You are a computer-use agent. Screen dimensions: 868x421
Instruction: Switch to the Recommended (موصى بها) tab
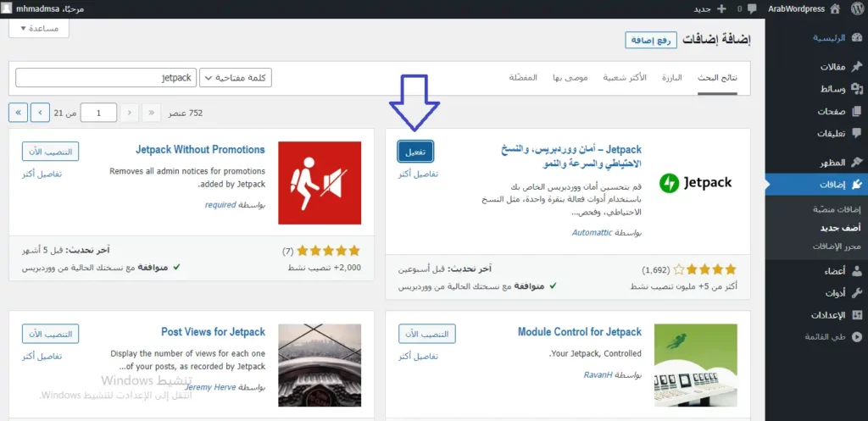(x=571, y=78)
